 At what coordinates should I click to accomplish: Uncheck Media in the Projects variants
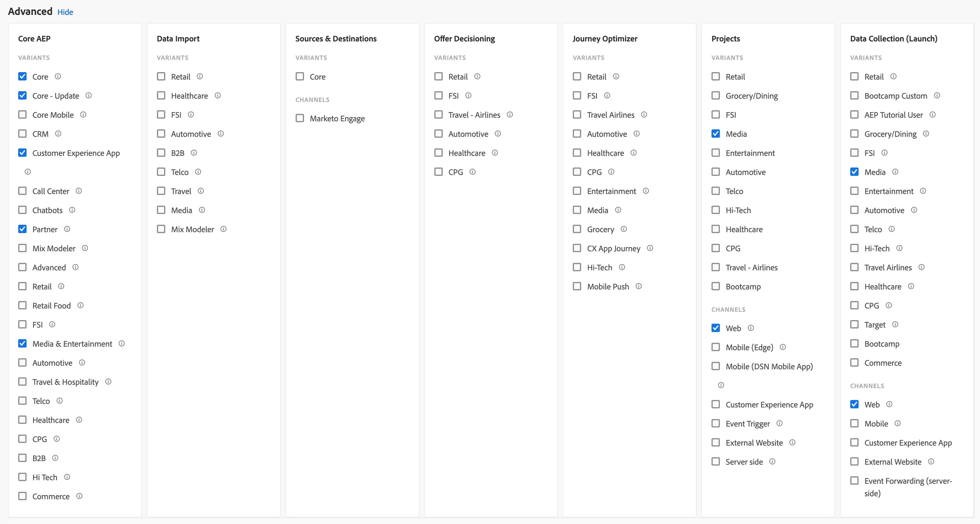pyautogui.click(x=716, y=134)
